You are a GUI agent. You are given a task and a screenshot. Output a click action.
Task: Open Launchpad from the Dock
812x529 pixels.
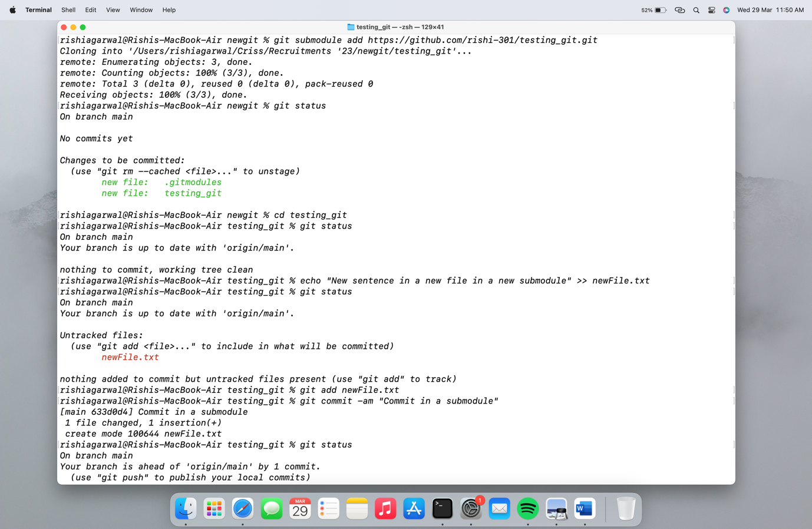pos(214,508)
